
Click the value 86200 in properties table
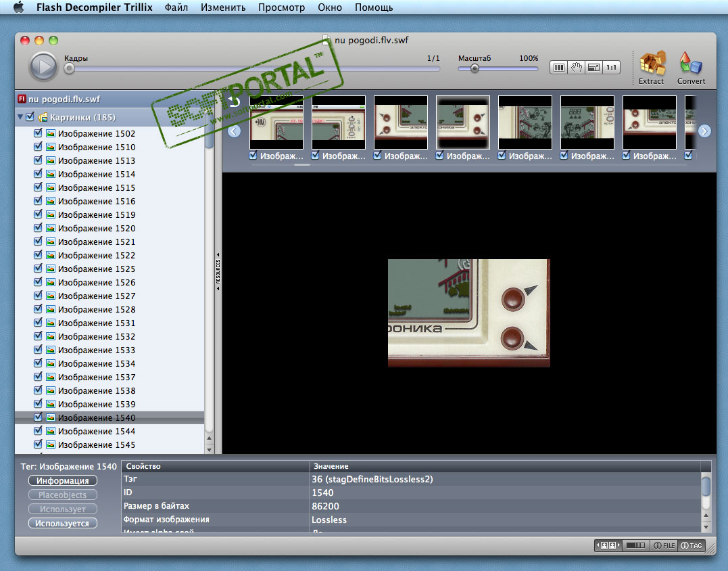325,506
